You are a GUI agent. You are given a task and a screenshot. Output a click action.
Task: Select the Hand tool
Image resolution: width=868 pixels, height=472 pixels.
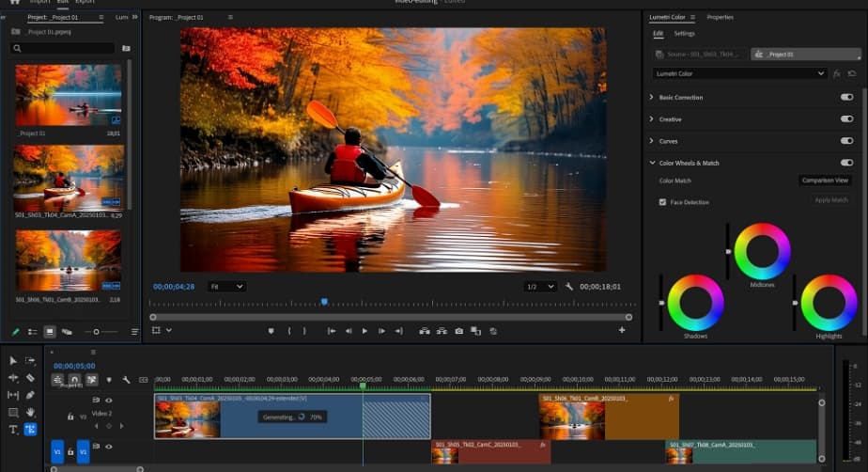[30, 412]
